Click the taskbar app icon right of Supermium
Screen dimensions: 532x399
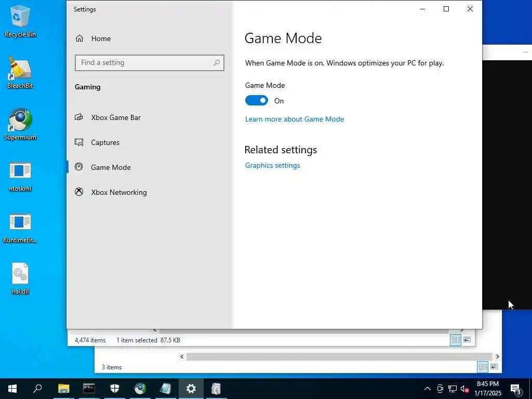coord(166,389)
